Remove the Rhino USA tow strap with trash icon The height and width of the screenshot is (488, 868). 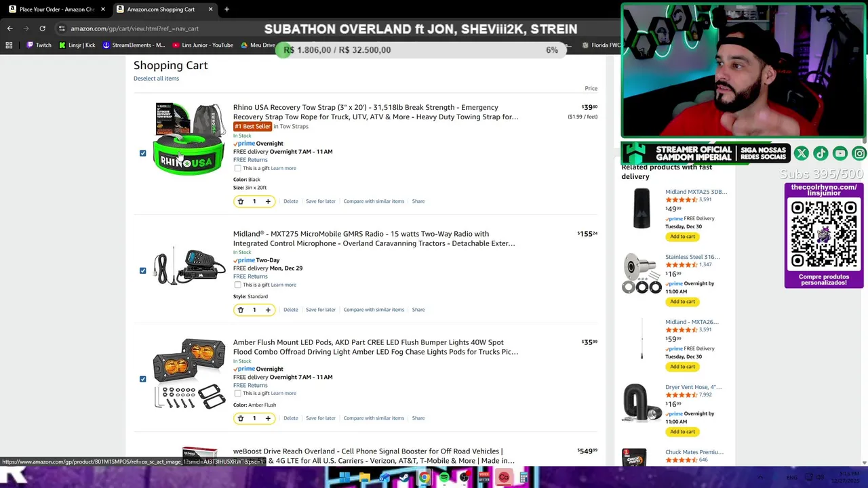[x=241, y=201]
